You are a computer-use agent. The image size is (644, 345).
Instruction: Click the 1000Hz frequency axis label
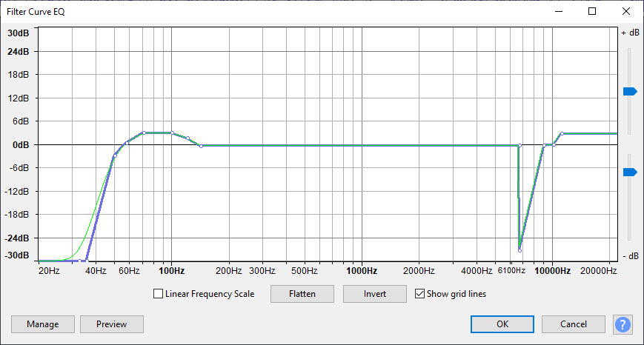pos(362,271)
